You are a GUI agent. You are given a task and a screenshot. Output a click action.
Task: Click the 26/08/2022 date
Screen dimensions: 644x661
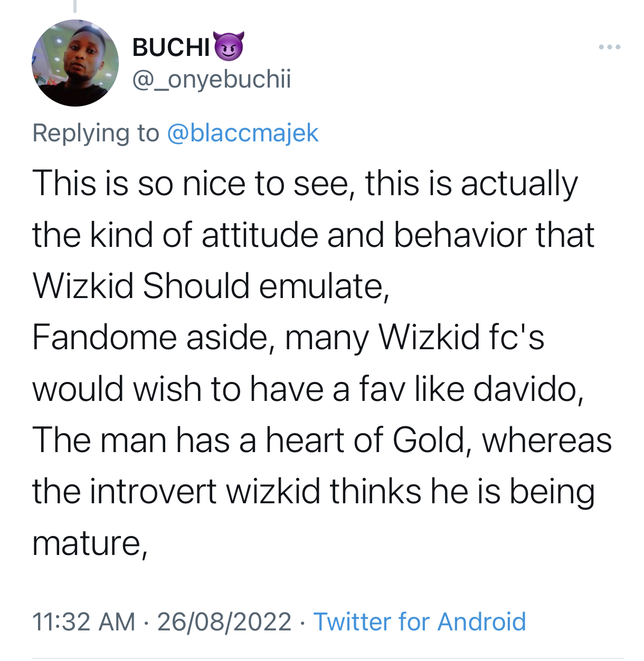point(224,621)
